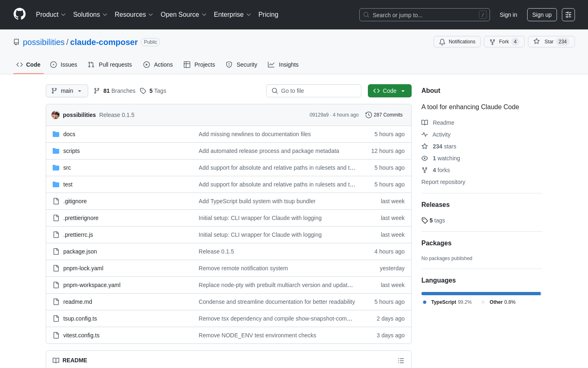This screenshot has width=588, height=368.
Task: View 4 forks link in About sidebar
Action: tap(436, 170)
